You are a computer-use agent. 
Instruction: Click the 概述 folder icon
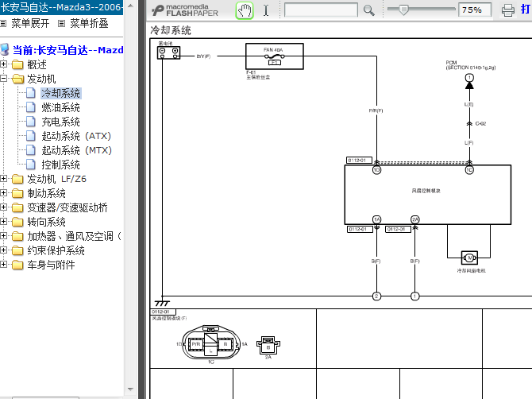click(x=17, y=64)
